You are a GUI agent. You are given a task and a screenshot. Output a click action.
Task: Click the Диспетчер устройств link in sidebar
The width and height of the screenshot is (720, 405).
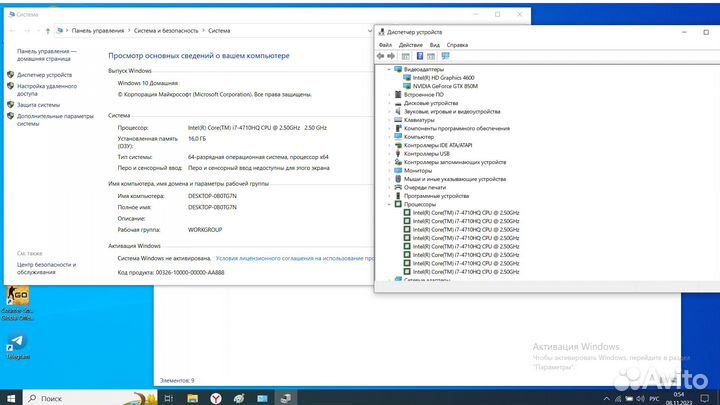pyautogui.click(x=44, y=74)
